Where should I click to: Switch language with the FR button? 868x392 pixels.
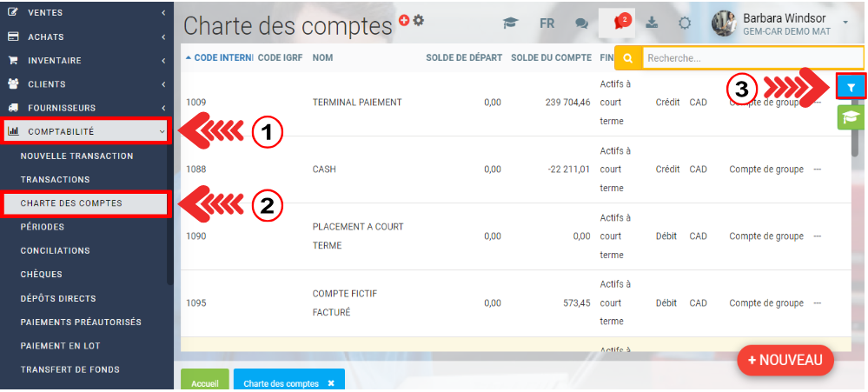pyautogui.click(x=547, y=23)
